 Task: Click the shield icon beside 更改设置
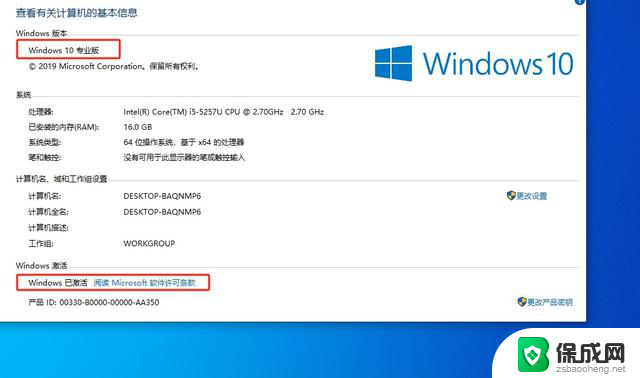pyautogui.click(x=511, y=196)
